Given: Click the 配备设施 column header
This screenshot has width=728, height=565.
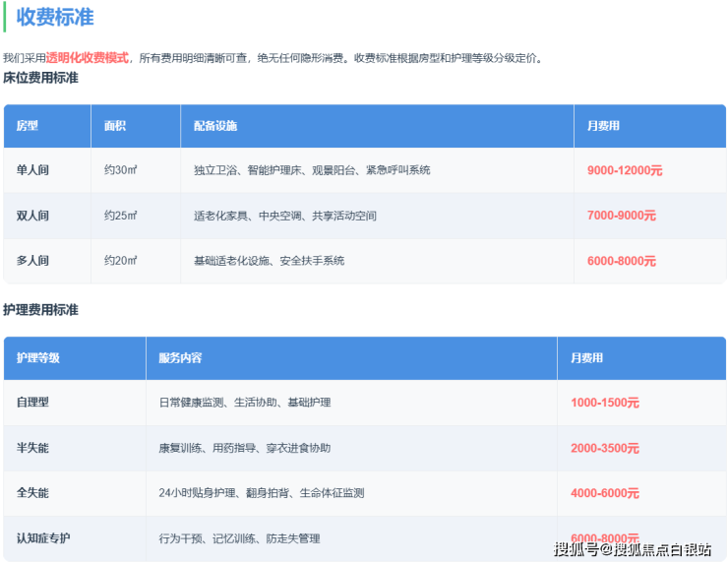Looking at the screenshot, I should point(215,126).
